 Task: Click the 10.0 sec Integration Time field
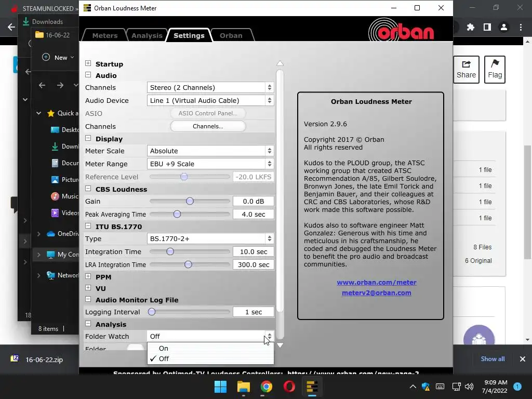(x=254, y=252)
